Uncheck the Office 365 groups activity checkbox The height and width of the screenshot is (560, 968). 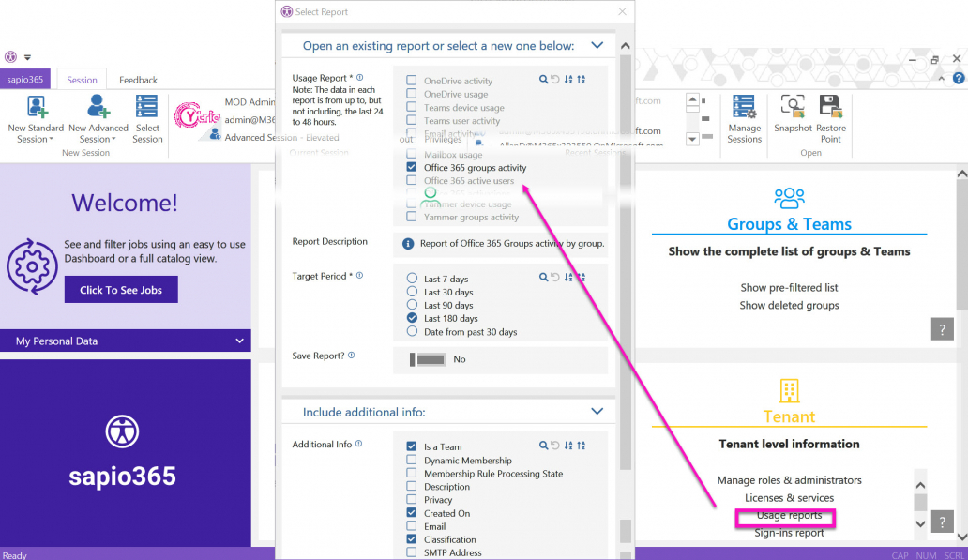(411, 167)
